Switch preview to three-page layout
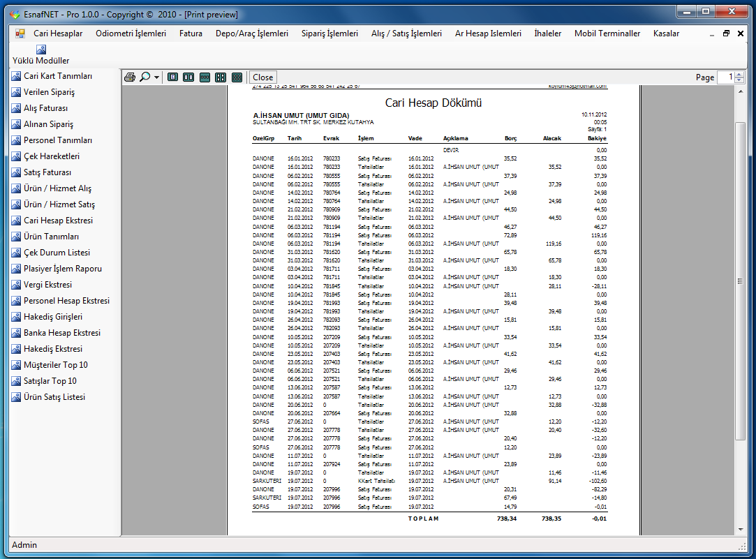Image resolution: width=756 pixels, height=559 pixels. click(205, 77)
